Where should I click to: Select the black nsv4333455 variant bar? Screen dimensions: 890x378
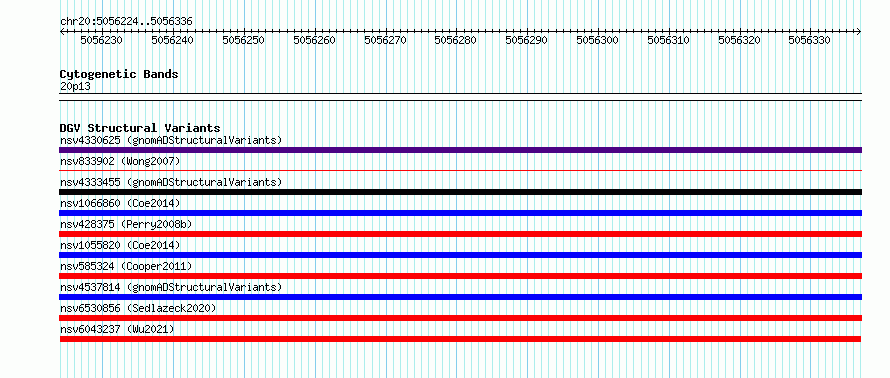(x=460, y=192)
